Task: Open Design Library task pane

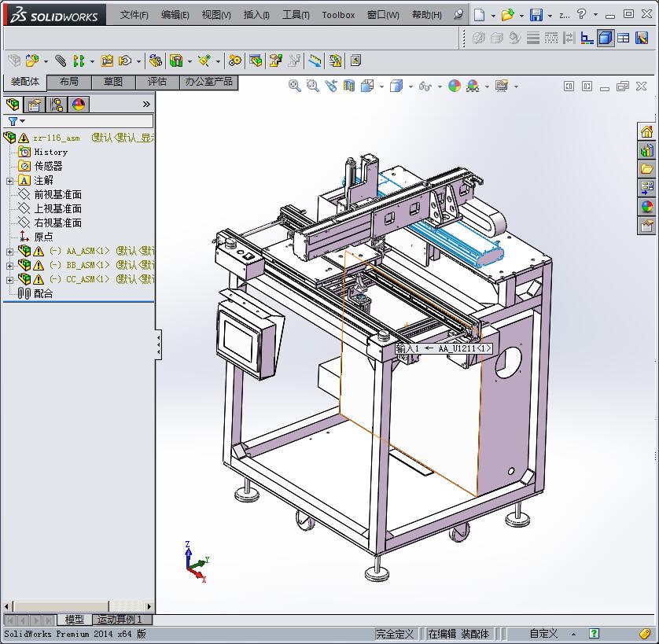Action: 647,150
